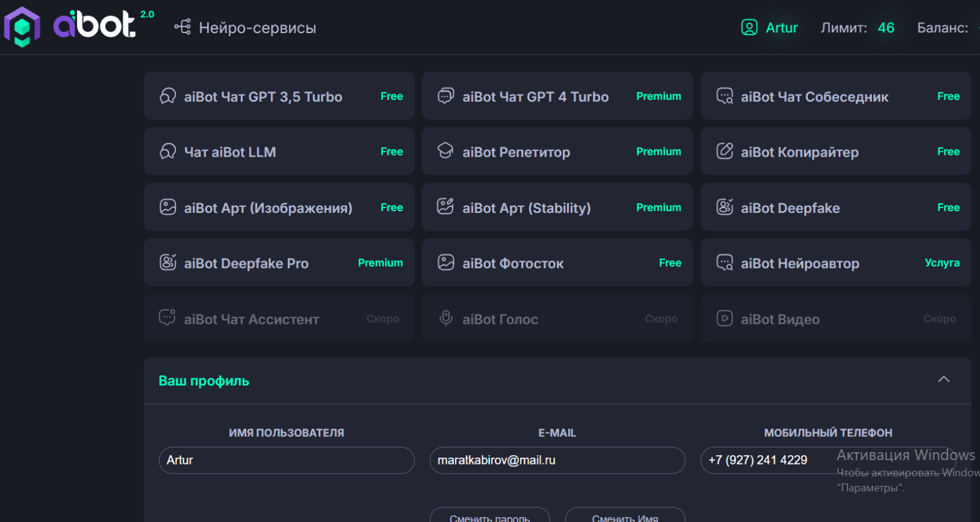
Task: Launch aiBot Deepfake service
Action: (x=836, y=207)
